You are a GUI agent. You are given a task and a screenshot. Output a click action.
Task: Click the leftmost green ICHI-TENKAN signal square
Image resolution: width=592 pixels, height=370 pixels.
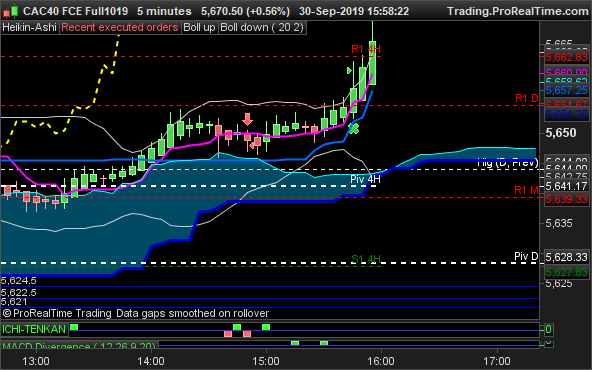point(74,327)
